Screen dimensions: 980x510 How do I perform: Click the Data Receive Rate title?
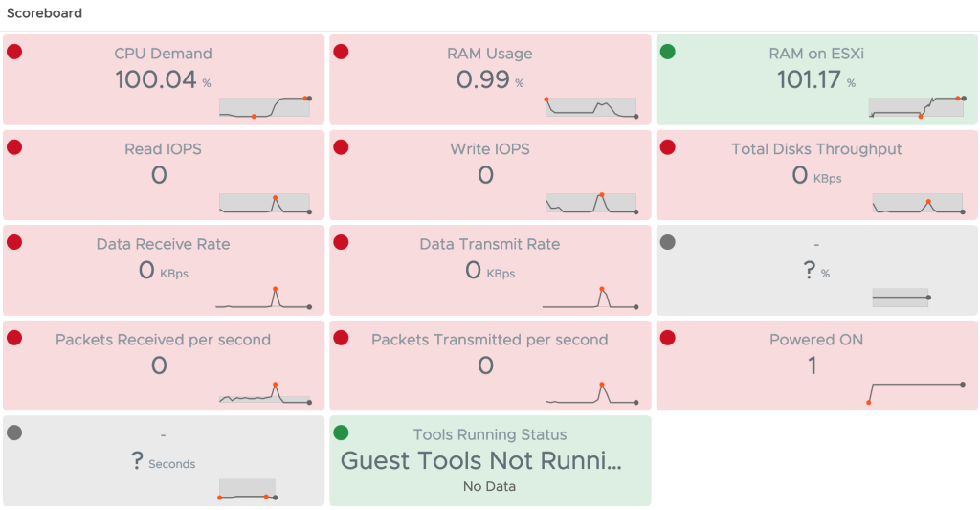point(163,244)
